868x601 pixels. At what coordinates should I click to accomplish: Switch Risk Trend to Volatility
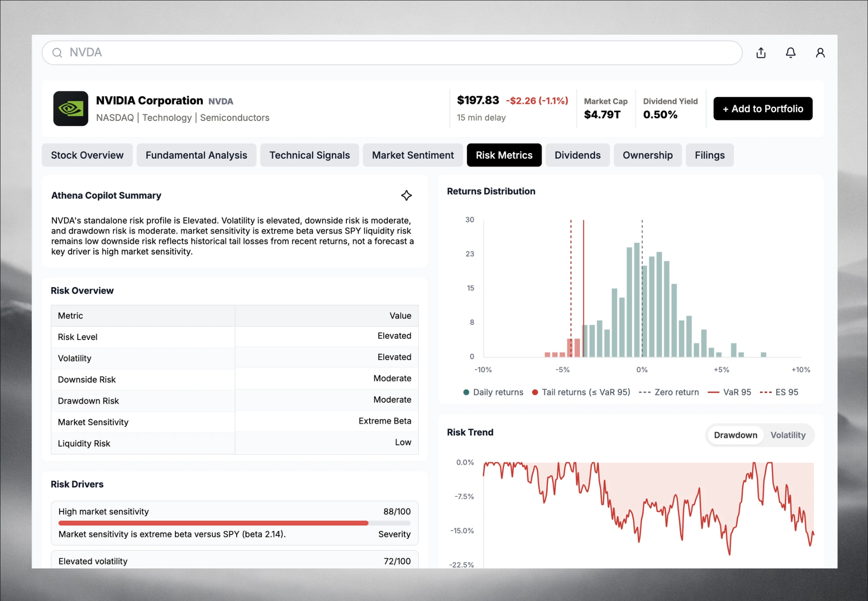pyautogui.click(x=788, y=435)
